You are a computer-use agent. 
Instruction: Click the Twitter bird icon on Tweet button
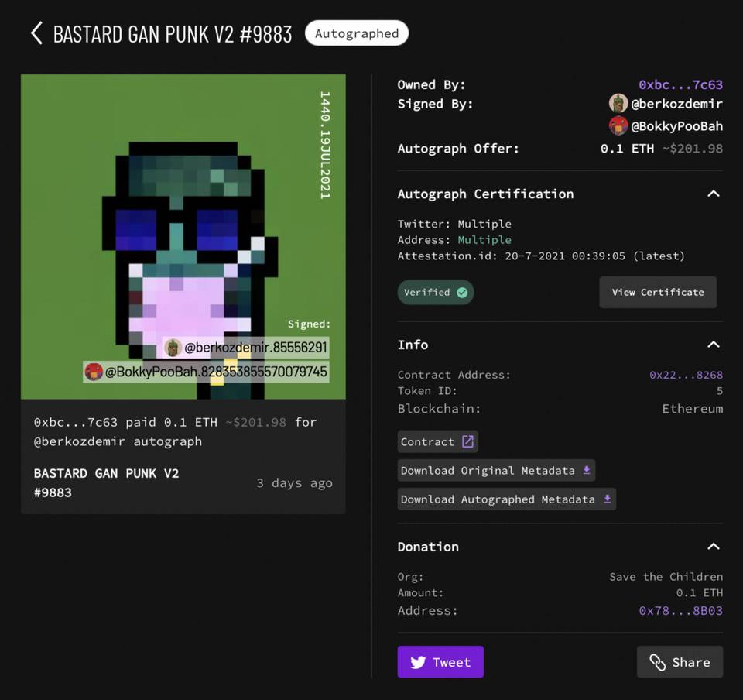pos(418,662)
